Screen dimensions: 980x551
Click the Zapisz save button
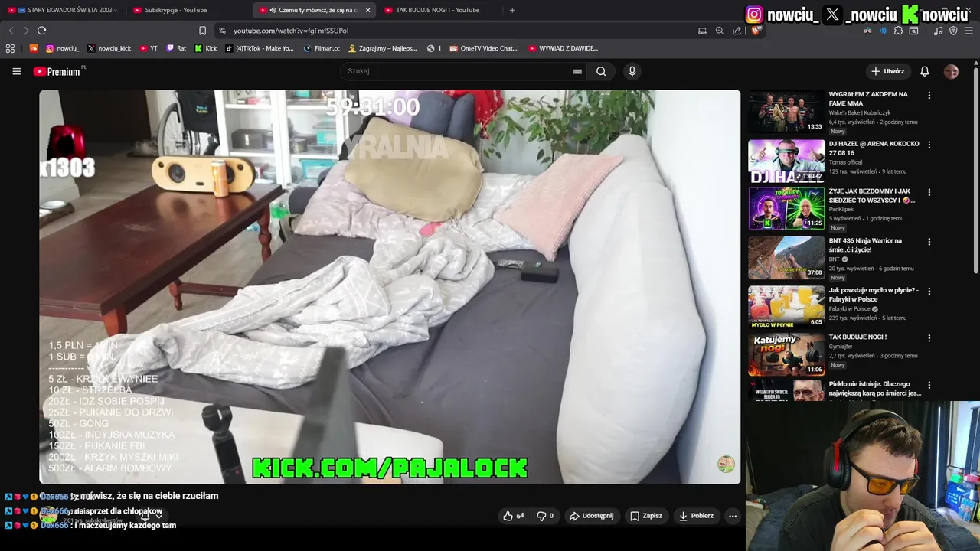646,516
